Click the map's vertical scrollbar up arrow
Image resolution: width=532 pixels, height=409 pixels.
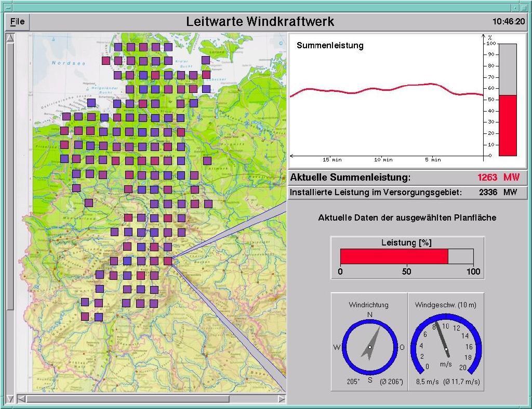[10, 38]
